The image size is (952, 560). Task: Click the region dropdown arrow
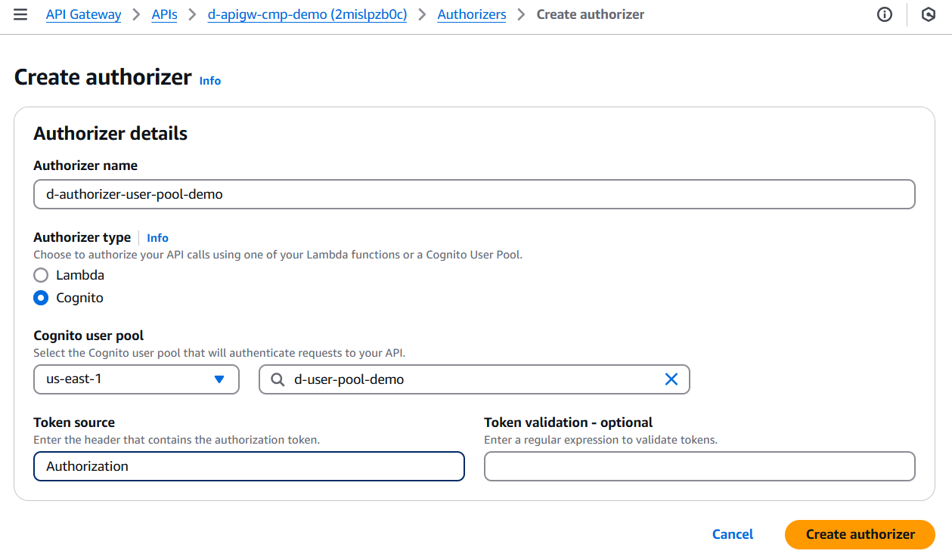[219, 379]
